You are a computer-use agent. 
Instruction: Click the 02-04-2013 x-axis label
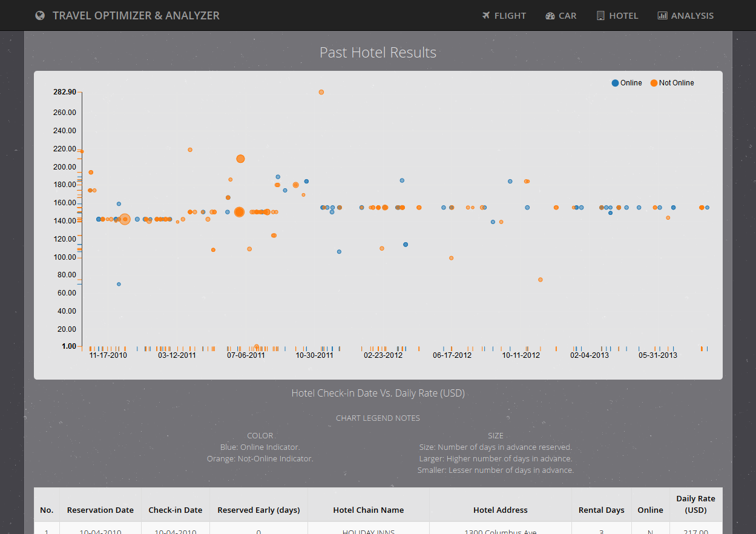[x=590, y=355]
